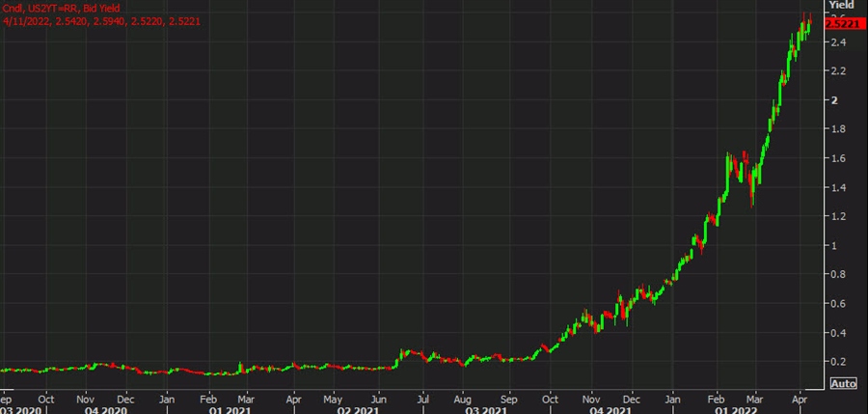Image resolution: width=868 pixels, height=414 pixels.
Task: Select the Q4 2020 quarter label
Action: (106, 409)
